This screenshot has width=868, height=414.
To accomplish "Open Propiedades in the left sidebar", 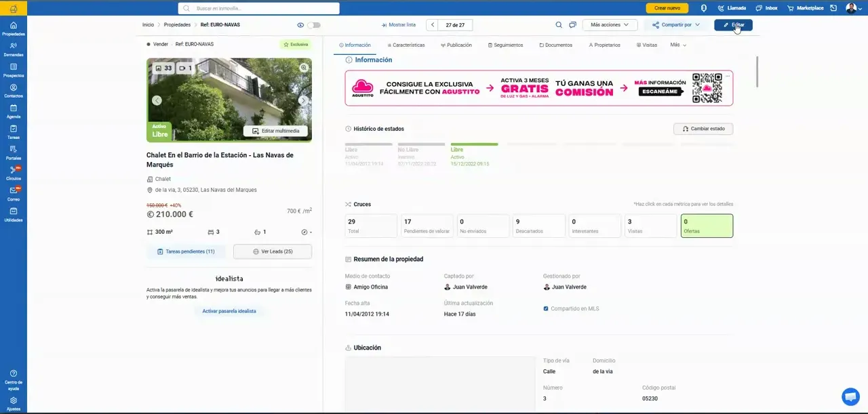I will coord(14,28).
